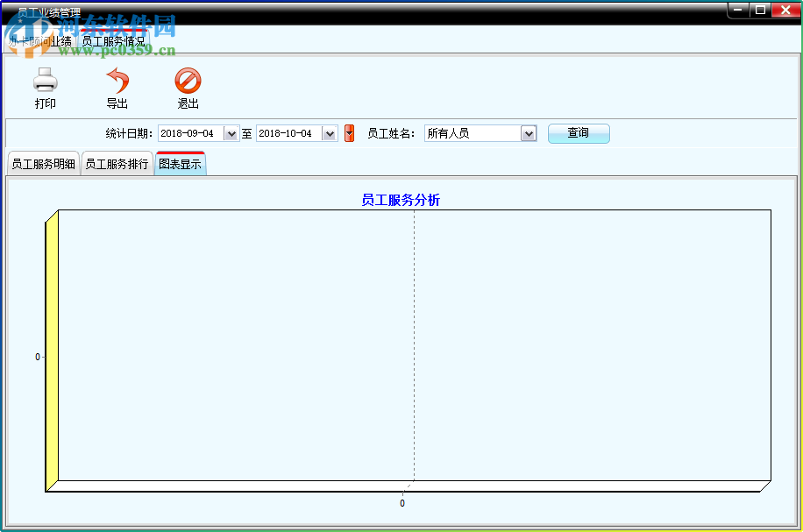Click the orange back-arrow export graphic
Image resolution: width=803 pixels, height=532 pixels.
[117, 81]
